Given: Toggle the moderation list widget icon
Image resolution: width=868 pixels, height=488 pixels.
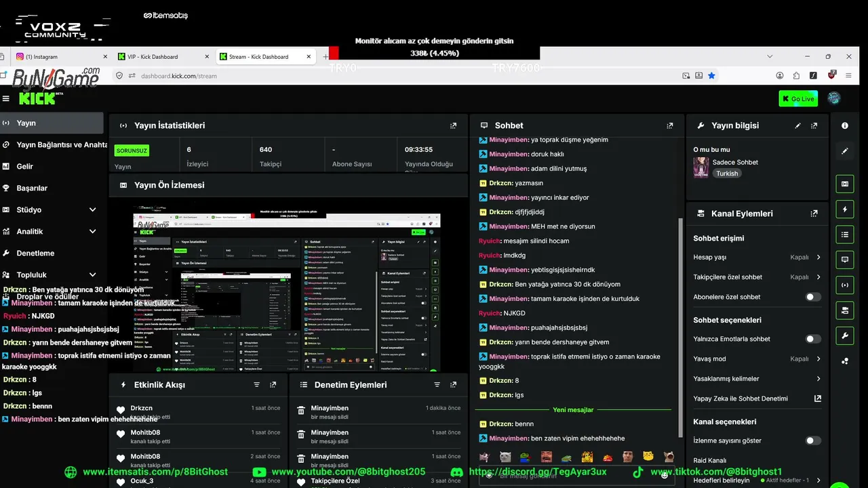Looking at the screenshot, I should tap(845, 235).
